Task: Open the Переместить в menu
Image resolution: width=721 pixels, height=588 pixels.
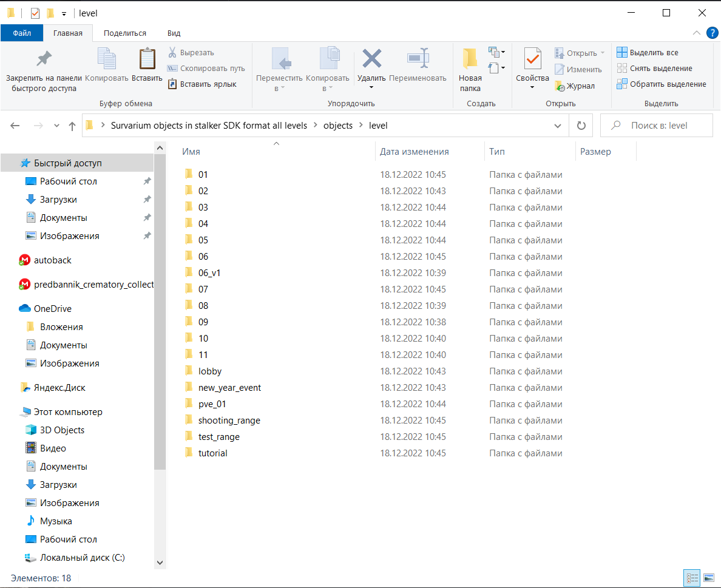Action: 280,69
